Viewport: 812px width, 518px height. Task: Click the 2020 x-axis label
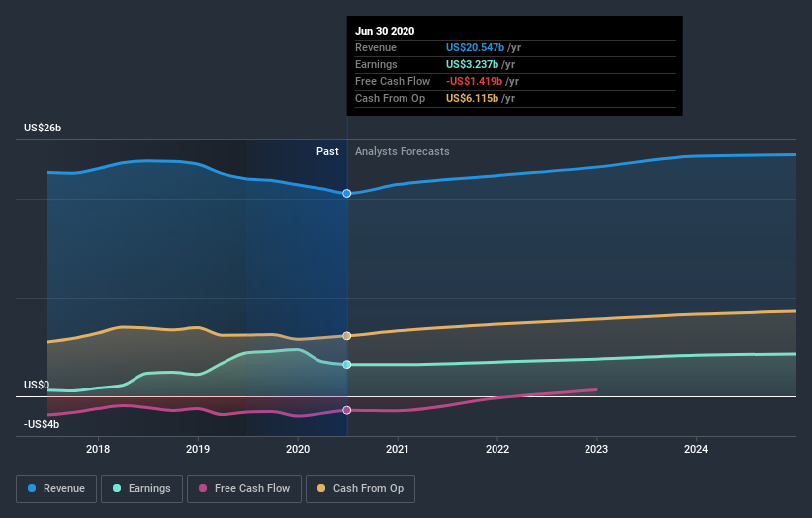pyautogui.click(x=298, y=449)
